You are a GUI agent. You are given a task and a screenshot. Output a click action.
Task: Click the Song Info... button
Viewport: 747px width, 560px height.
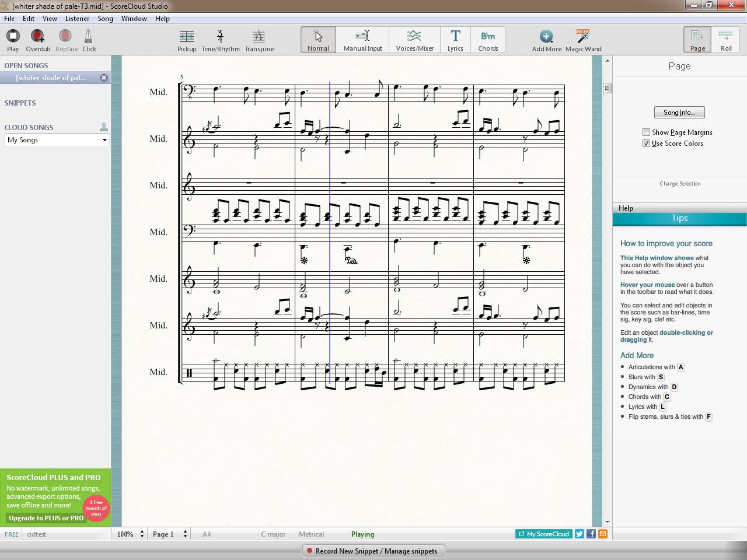point(679,113)
